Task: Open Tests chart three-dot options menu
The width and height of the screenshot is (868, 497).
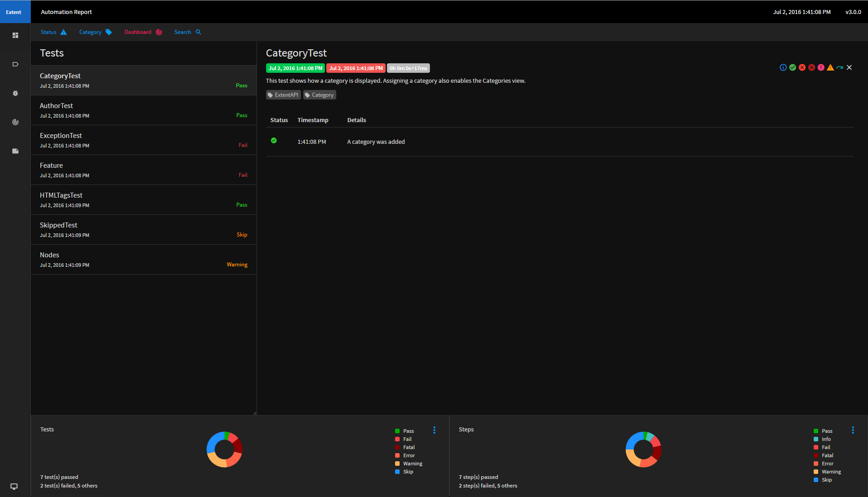Action: point(434,430)
